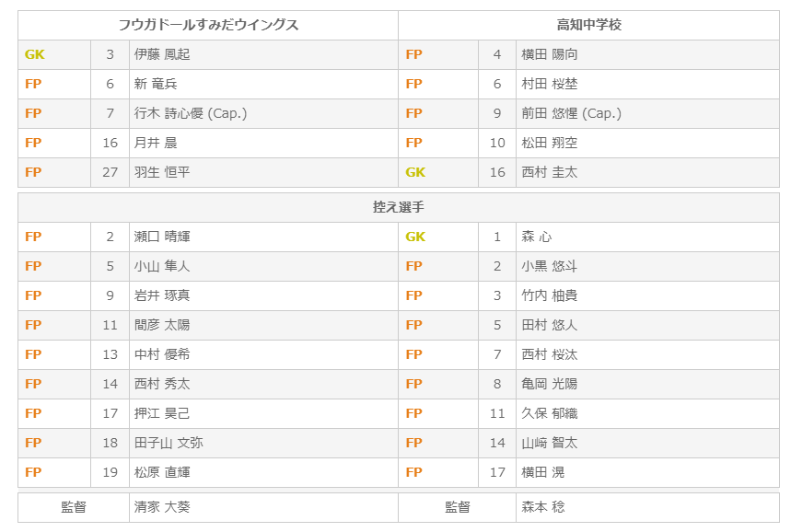The height and width of the screenshot is (532, 791).
Task: Select number 27 for 羽生 恒平
Action: pos(110,172)
